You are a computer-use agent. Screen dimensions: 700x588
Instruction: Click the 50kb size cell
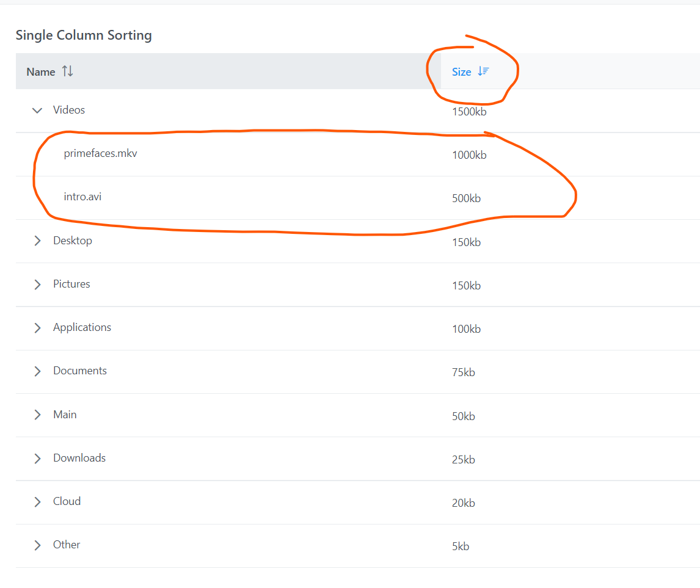click(464, 416)
